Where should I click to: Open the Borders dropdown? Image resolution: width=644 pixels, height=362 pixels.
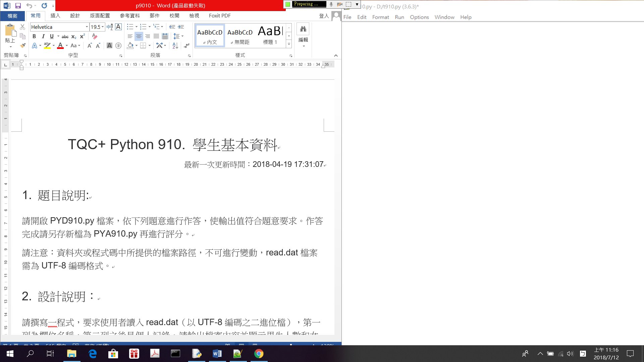(149, 46)
